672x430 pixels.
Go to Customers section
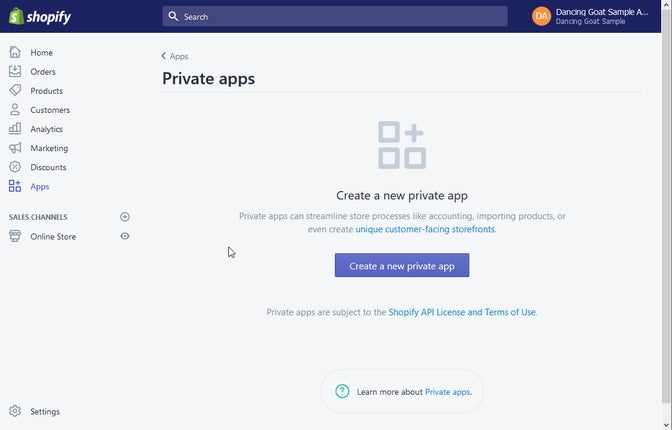pos(50,110)
